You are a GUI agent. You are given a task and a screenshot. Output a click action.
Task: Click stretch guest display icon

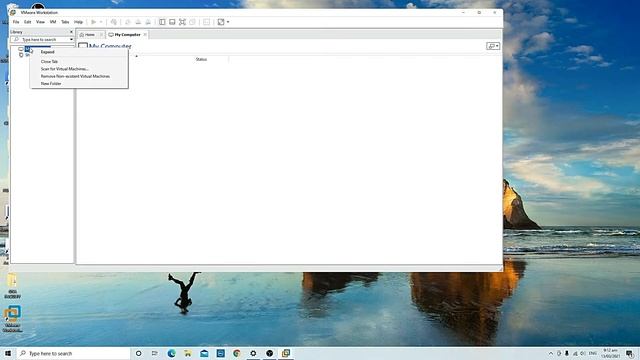[221, 22]
